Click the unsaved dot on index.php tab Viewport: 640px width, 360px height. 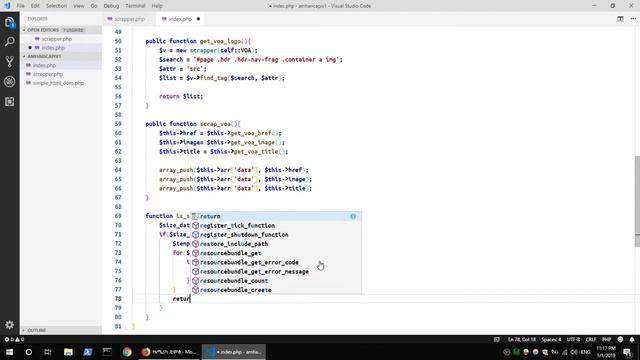[x=198, y=19]
